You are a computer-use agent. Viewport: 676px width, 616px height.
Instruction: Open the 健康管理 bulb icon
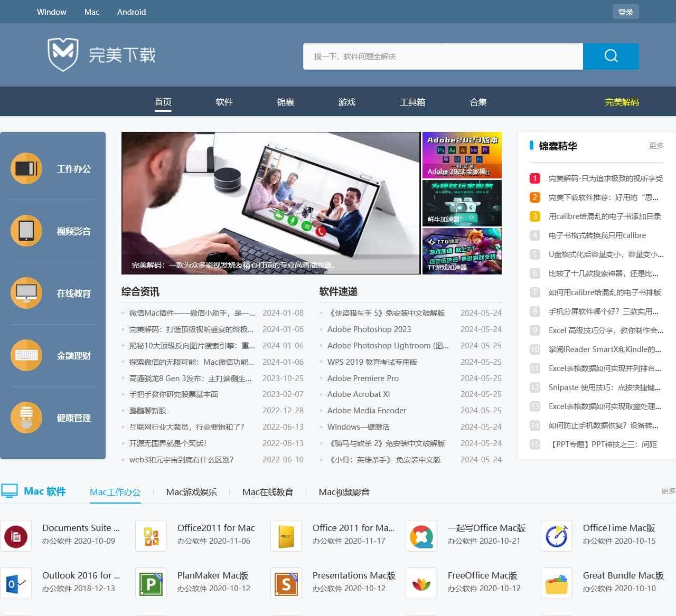pyautogui.click(x=26, y=418)
